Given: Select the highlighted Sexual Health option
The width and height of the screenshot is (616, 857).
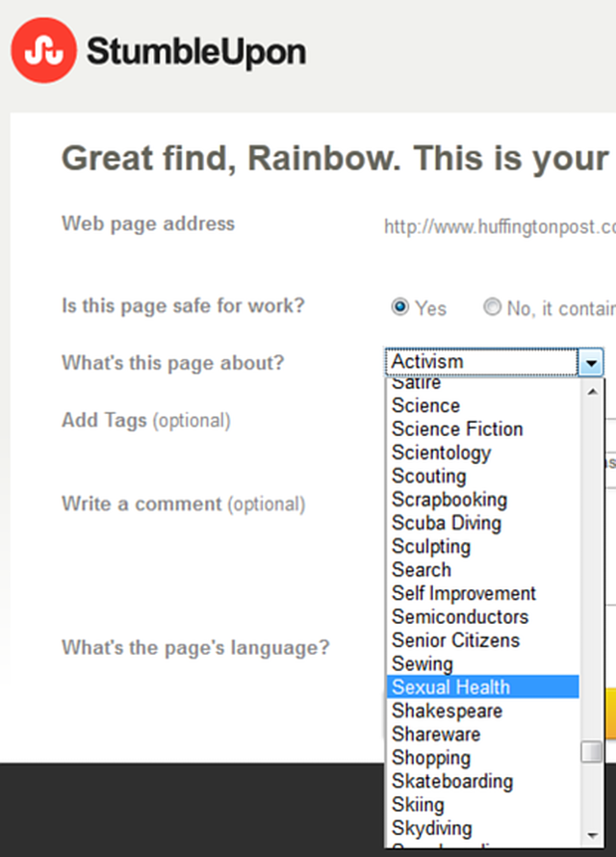Looking at the screenshot, I should tap(482, 687).
